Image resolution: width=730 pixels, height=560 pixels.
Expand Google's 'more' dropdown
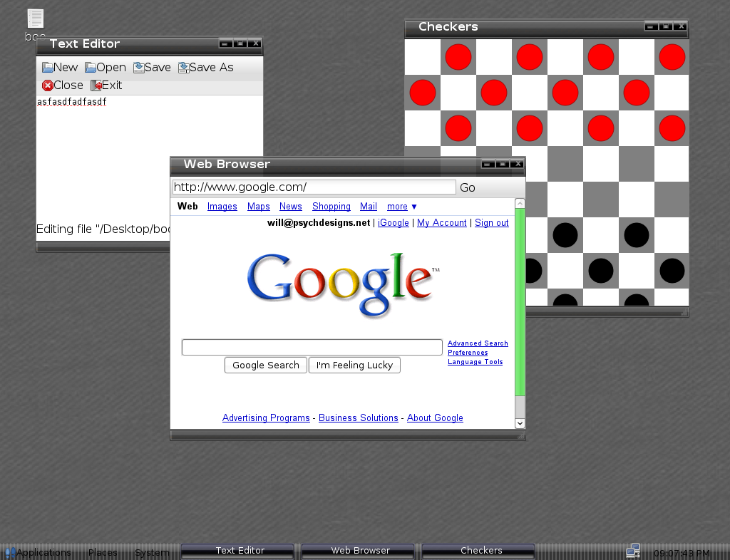(402, 207)
